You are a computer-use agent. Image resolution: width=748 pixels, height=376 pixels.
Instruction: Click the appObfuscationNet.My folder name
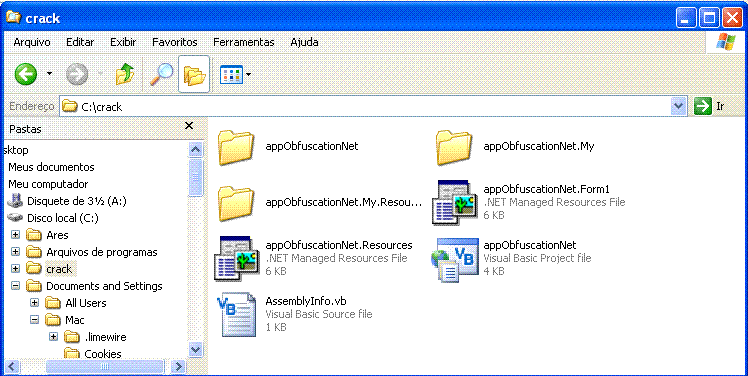539,146
